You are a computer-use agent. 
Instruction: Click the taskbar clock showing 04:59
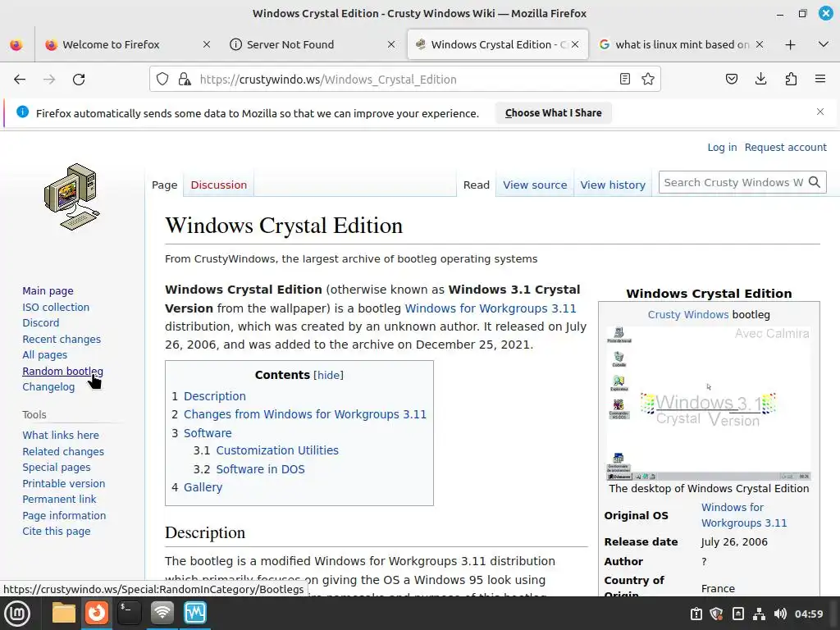click(808, 614)
